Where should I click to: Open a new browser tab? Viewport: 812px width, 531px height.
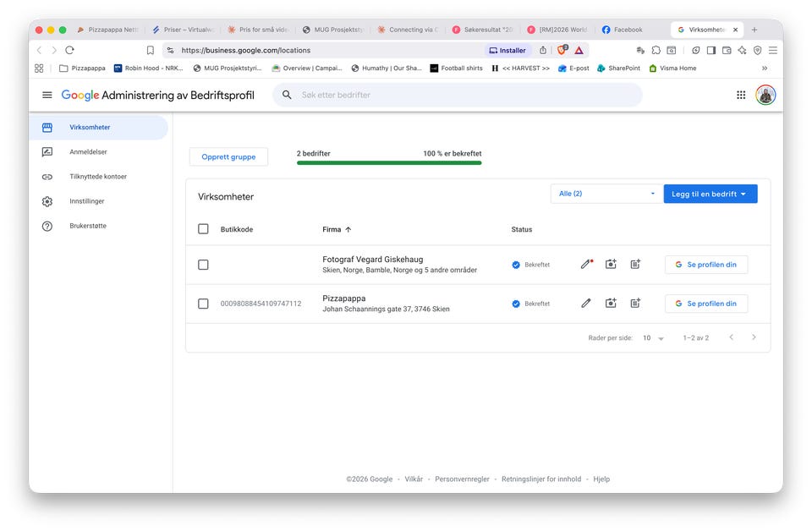[x=754, y=30]
